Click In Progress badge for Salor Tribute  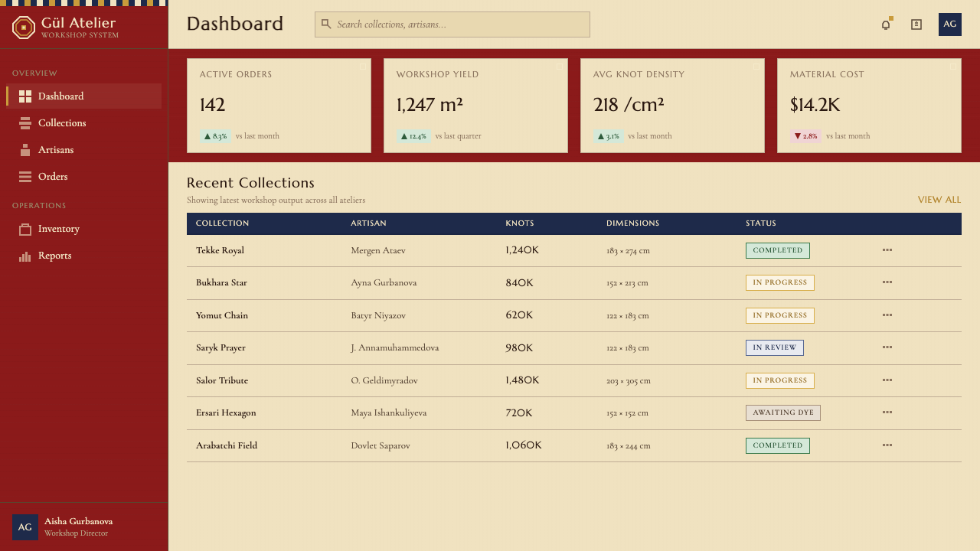pyautogui.click(x=780, y=380)
